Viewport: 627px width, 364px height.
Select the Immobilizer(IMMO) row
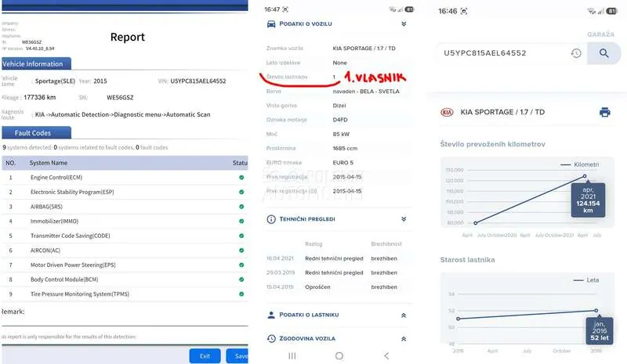125,221
